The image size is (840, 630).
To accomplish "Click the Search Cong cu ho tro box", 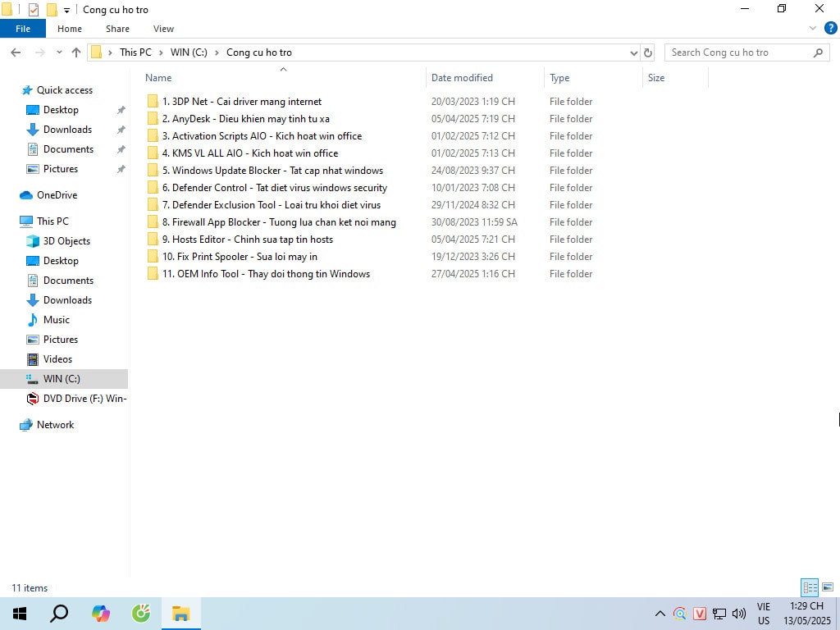I will tap(746, 52).
